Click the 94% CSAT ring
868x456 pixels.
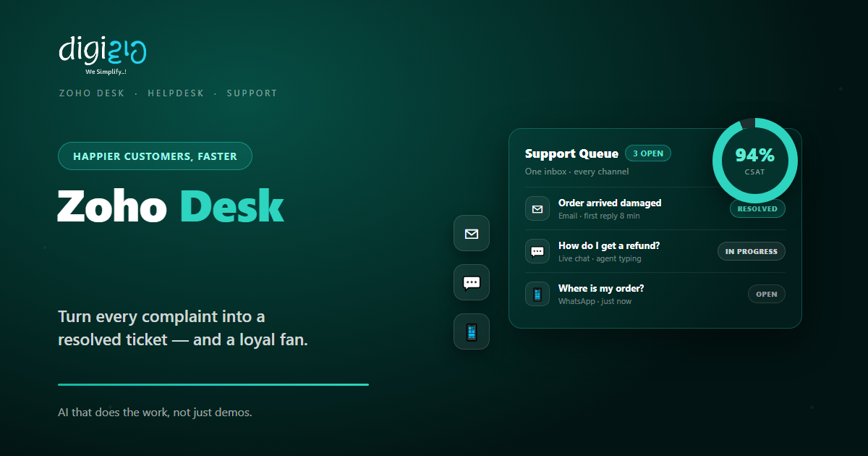click(754, 161)
